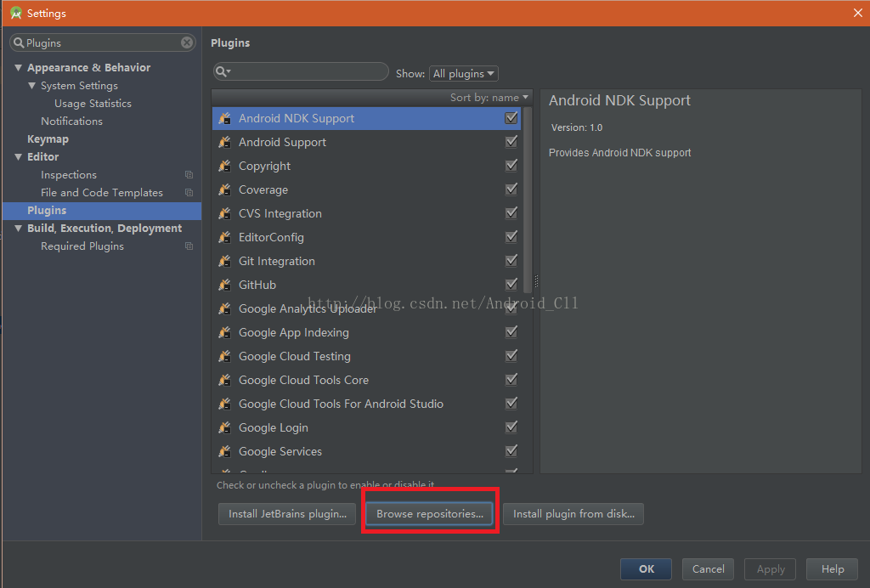
Task: Click the CVS Integration plugin icon
Action: tap(224, 213)
